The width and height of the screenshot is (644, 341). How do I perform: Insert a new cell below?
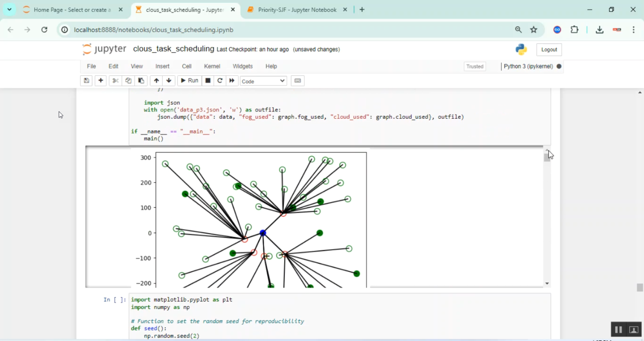point(100,81)
